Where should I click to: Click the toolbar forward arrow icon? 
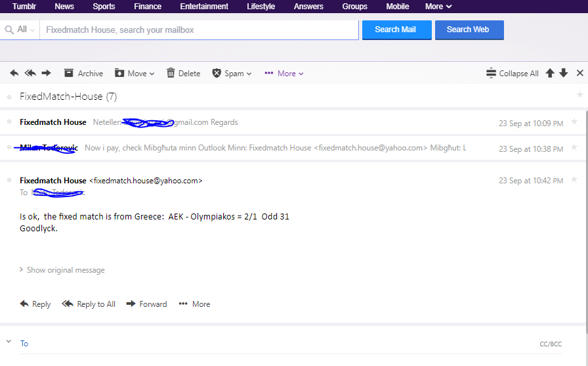coord(46,73)
